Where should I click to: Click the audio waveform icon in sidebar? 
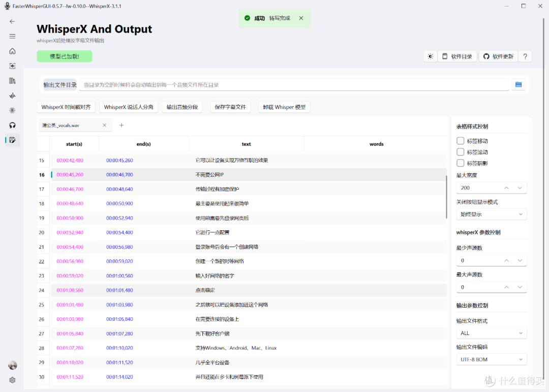tap(12, 96)
